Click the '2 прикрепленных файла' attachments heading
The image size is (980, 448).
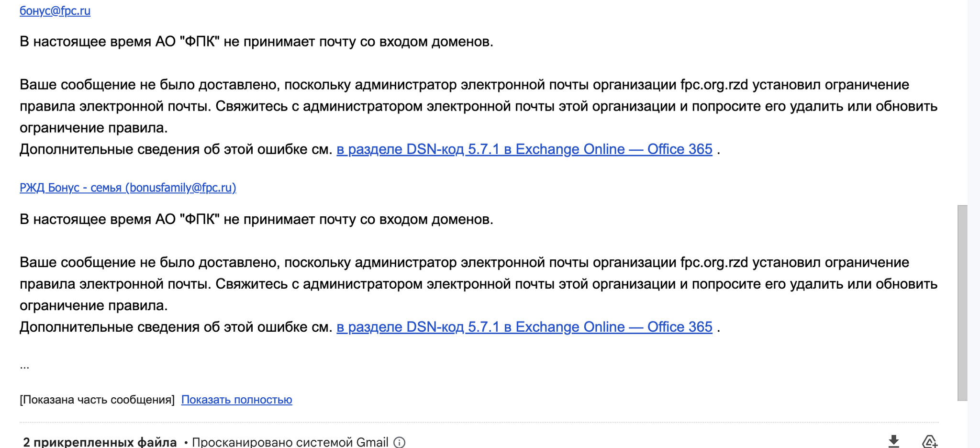point(100,442)
